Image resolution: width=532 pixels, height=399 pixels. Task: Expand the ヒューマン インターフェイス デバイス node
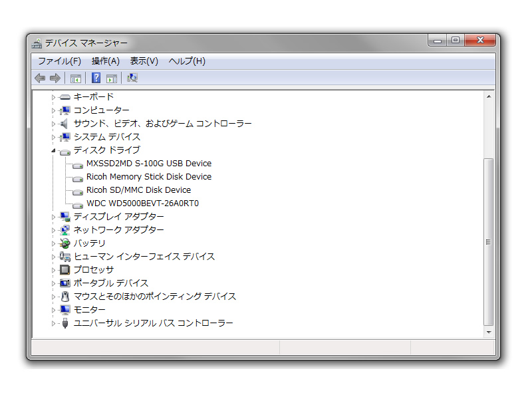point(53,257)
